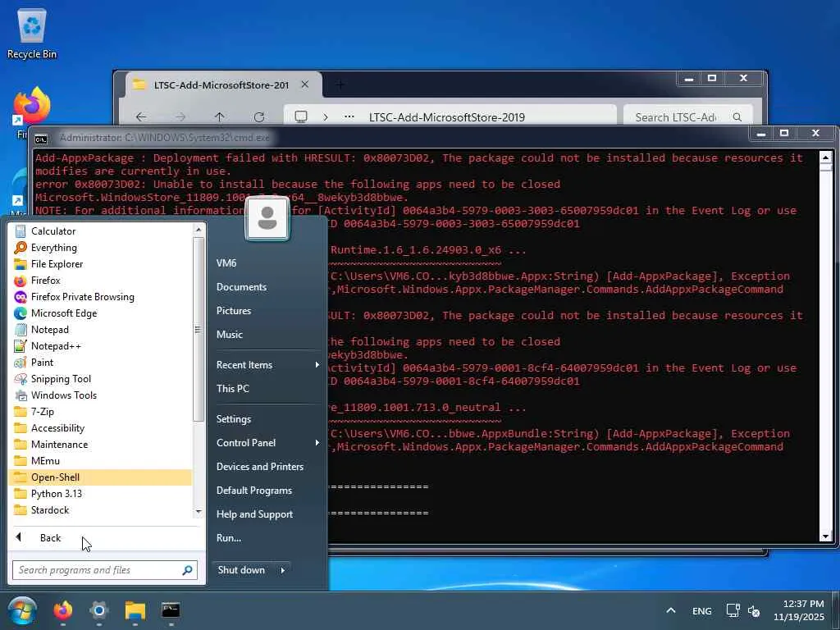Viewport: 840px width, 630px height.
Task: Launch Microsoft Edge from the start menu
Action: point(100,313)
